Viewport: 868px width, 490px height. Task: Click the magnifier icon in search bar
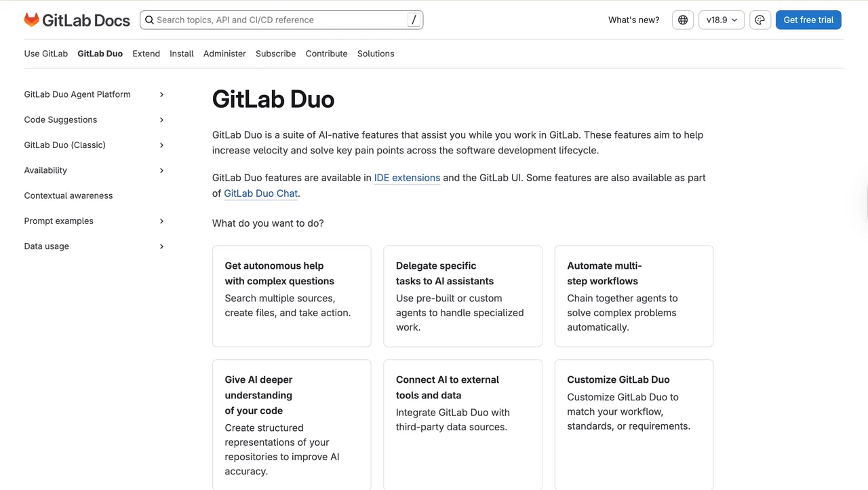(x=149, y=20)
